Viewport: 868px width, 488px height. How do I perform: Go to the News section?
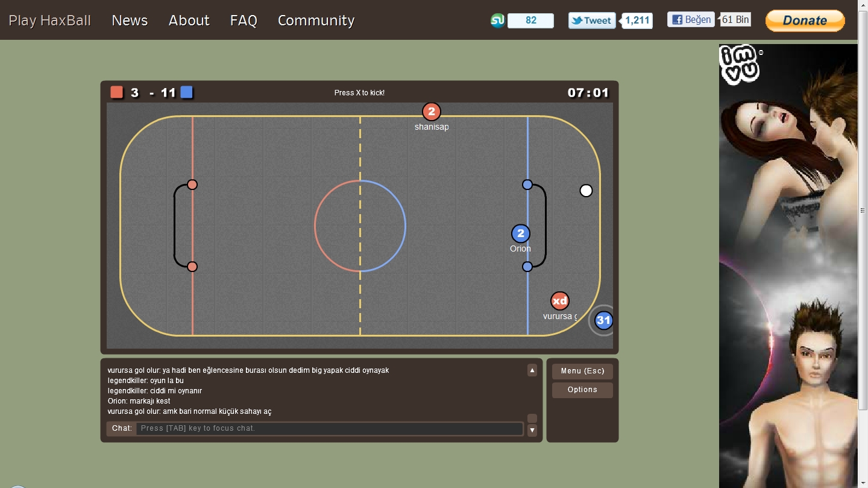pos(130,21)
